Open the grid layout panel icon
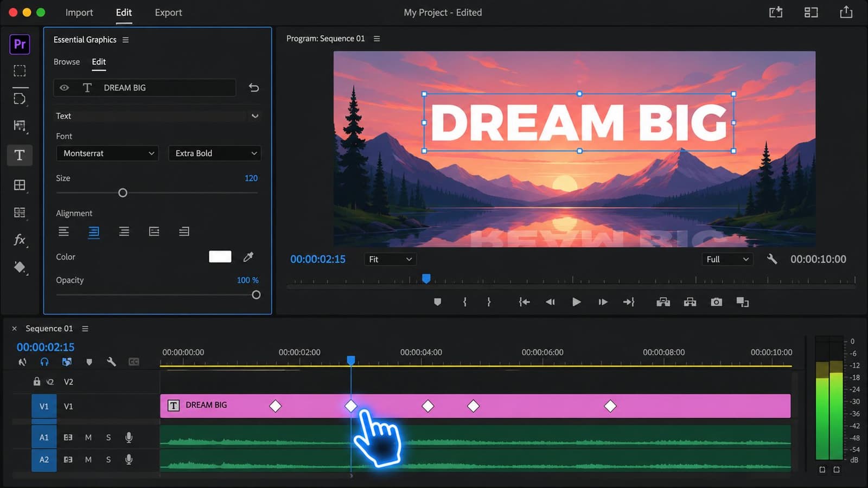The height and width of the screenshot is (488, 868). [x=20, y=185]
